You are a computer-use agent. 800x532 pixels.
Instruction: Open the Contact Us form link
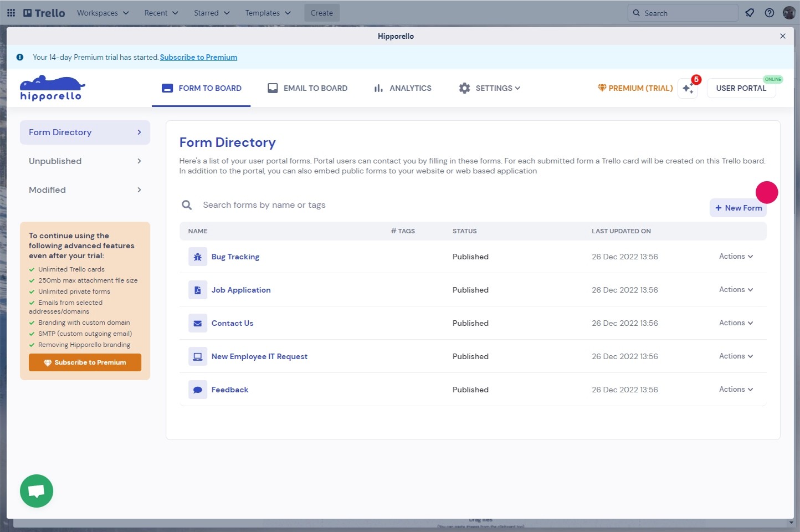[x=232, y=323]
